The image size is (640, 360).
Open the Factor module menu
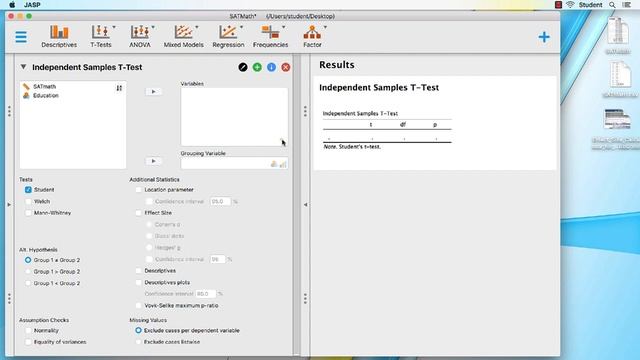tap(312, 36)
